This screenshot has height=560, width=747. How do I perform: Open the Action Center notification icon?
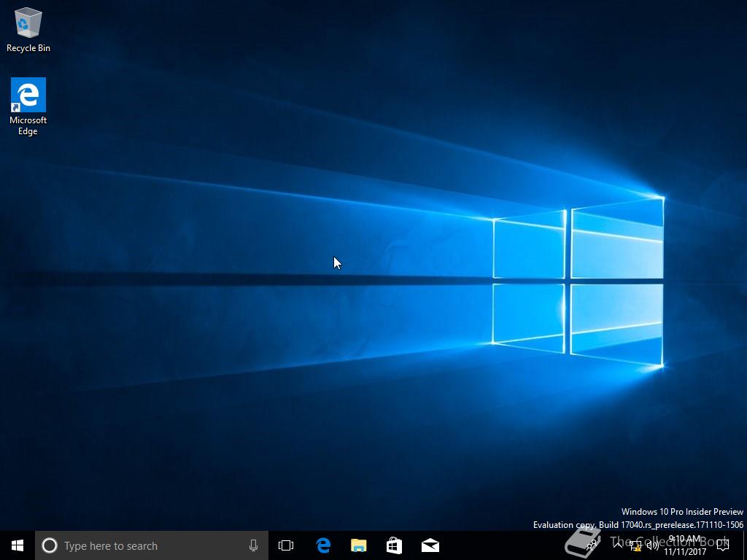[723, 545]
